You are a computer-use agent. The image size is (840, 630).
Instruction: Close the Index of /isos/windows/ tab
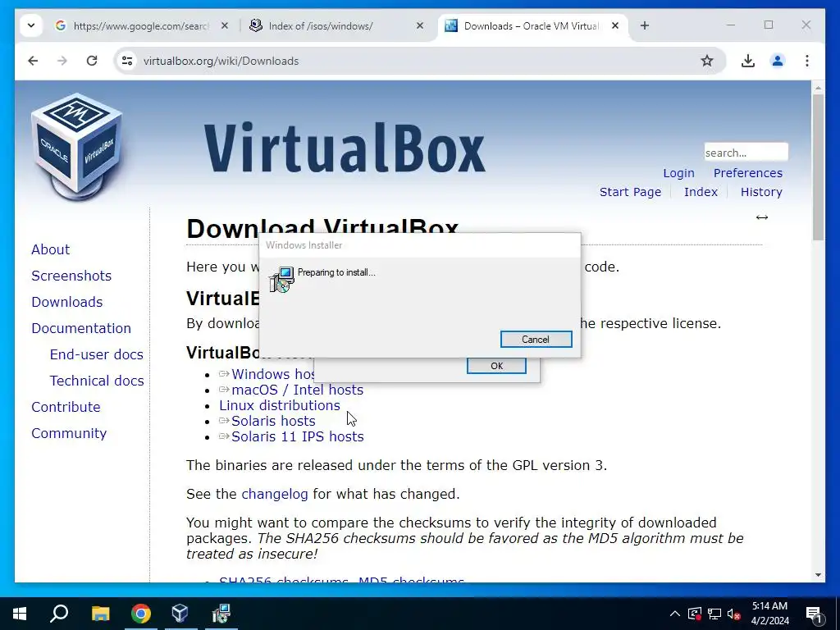coord(420,25)
